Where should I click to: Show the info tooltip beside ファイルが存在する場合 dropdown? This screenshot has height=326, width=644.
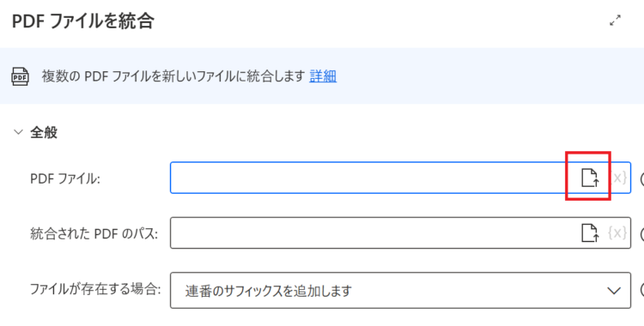tap(642, 290)
